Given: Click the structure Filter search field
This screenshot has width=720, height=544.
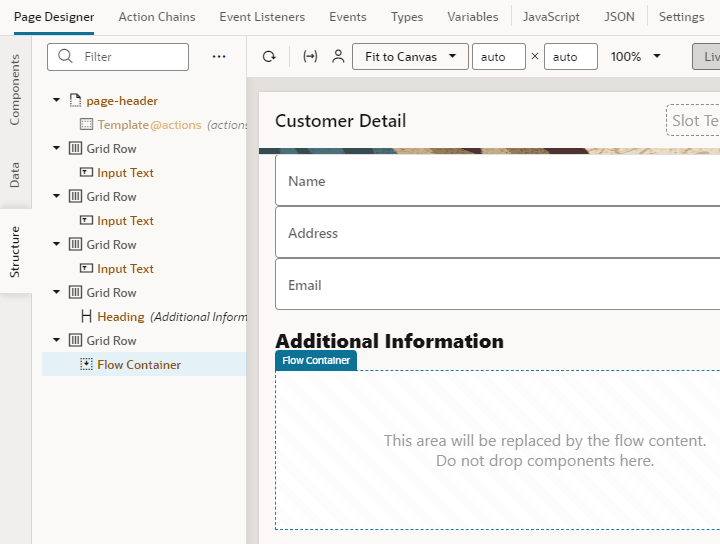Looking at the screenshot, I should point(118,57).
